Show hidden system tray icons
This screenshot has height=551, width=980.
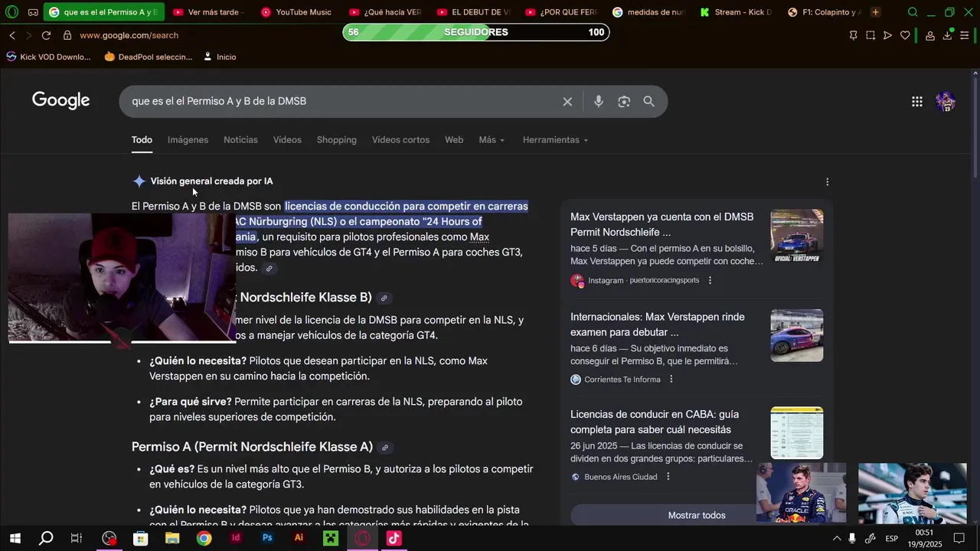pyautogui.click(x=836, y=539)
